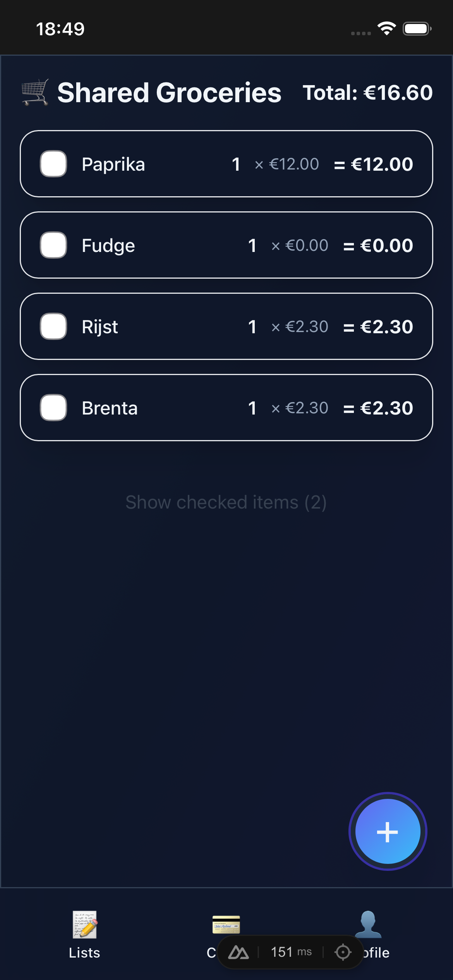
Task: Switch to the Lists tab label
Action: click(x=84, y=953)
